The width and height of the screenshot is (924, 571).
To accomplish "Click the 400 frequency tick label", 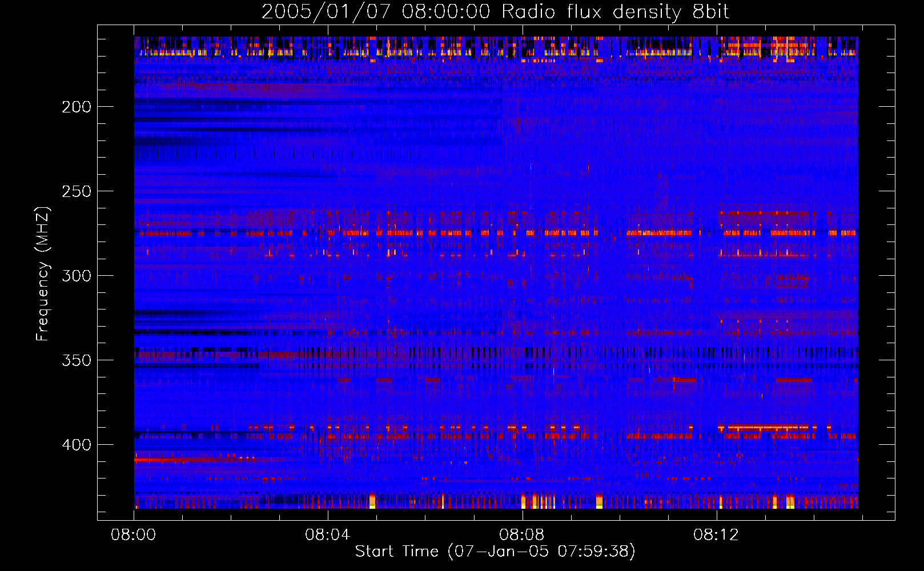I will [x=77, y=445].
